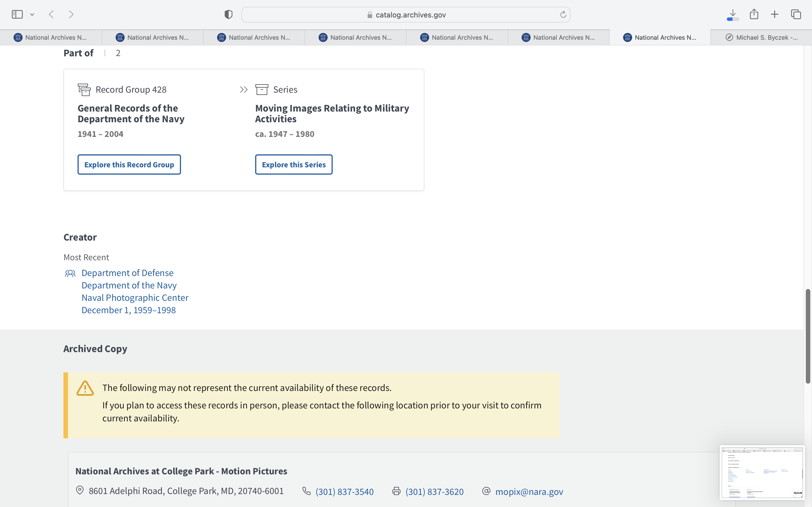This screenshot has height=507, width=812.
Task: Show downloads via the download icon
Action: [733, 14]
